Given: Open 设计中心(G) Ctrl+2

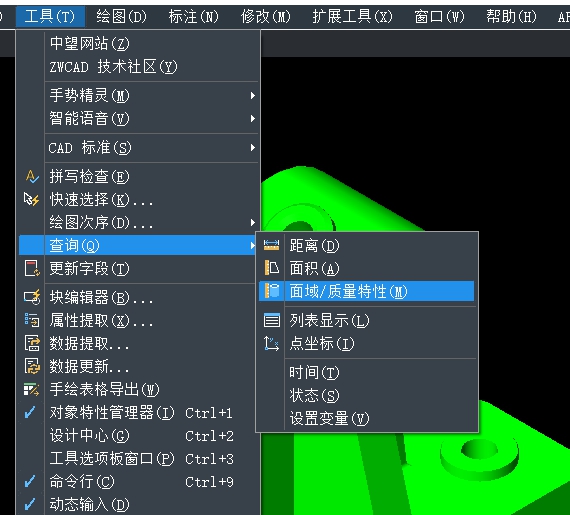Looking at the screenshot, I should click(x=139, y=435).
